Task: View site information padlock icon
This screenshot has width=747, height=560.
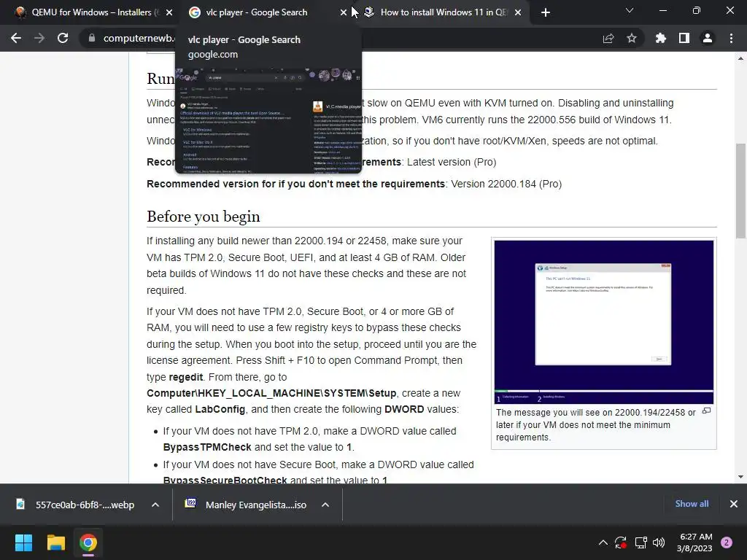Action: click(92, 38)
